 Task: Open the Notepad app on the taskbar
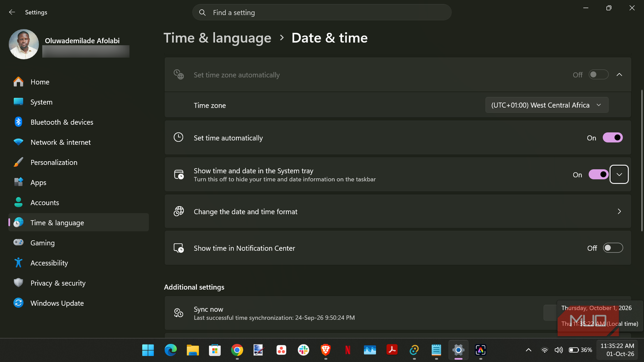pyautogui.click(x=436, y=350)
